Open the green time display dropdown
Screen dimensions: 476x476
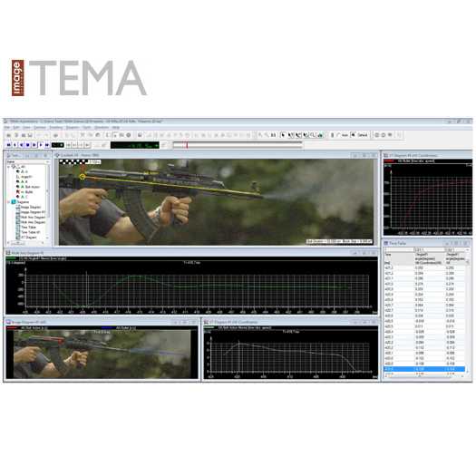[x=157, y=145]
